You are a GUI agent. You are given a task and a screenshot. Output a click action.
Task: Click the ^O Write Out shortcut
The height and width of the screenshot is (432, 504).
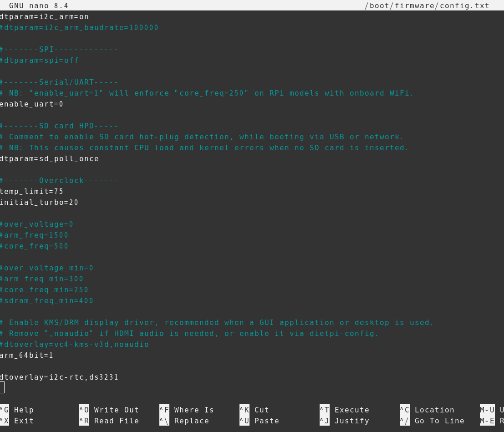tap(109, 410)
